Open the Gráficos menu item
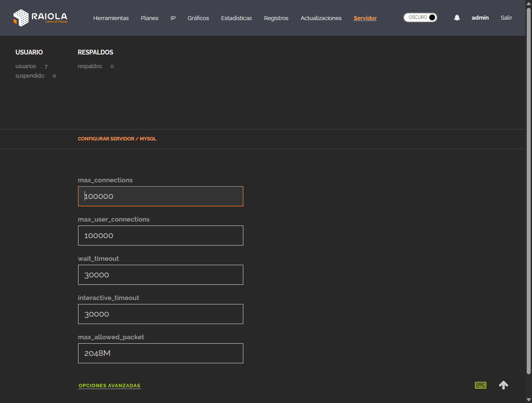Image resolution: width=532 pixels, height=403 pixels. pyautogui.click(x=198, y=18)
